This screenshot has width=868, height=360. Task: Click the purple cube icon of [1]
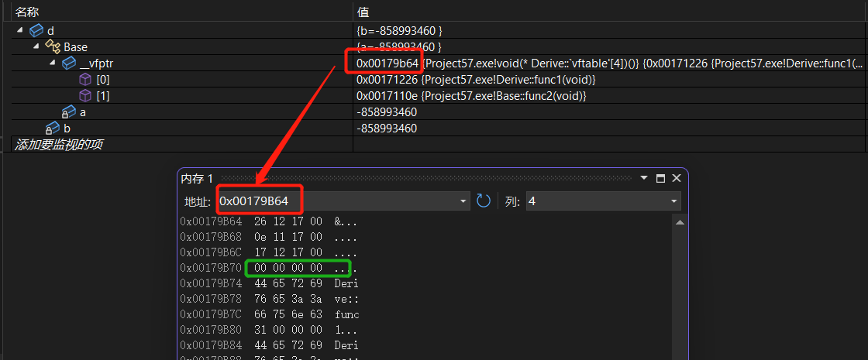click(85, 96)
